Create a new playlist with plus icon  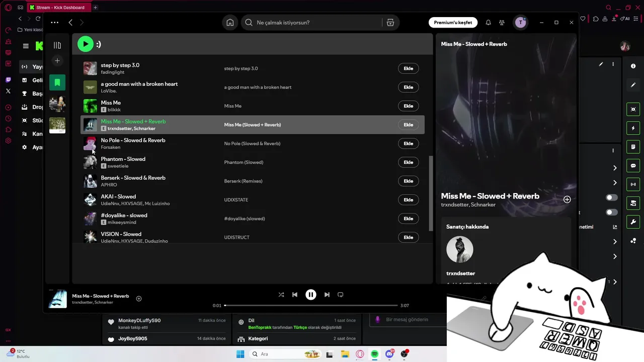pyautogui.click(x=57, y=61)
